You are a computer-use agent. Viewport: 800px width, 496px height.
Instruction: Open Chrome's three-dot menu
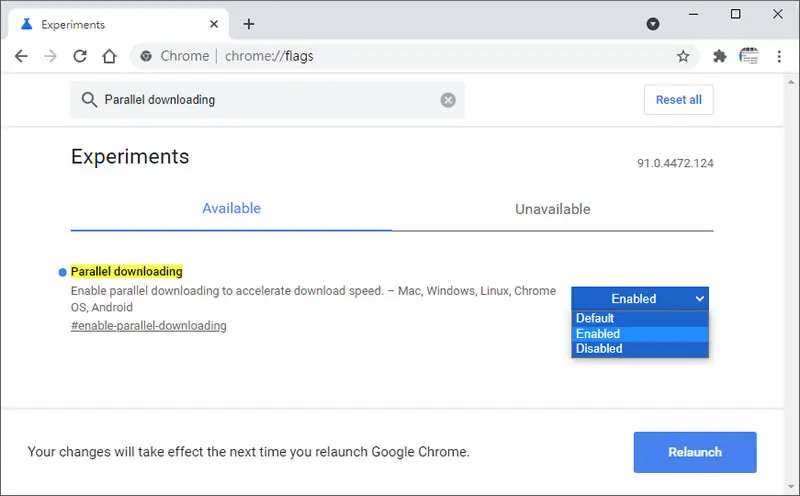coord(779,56)
